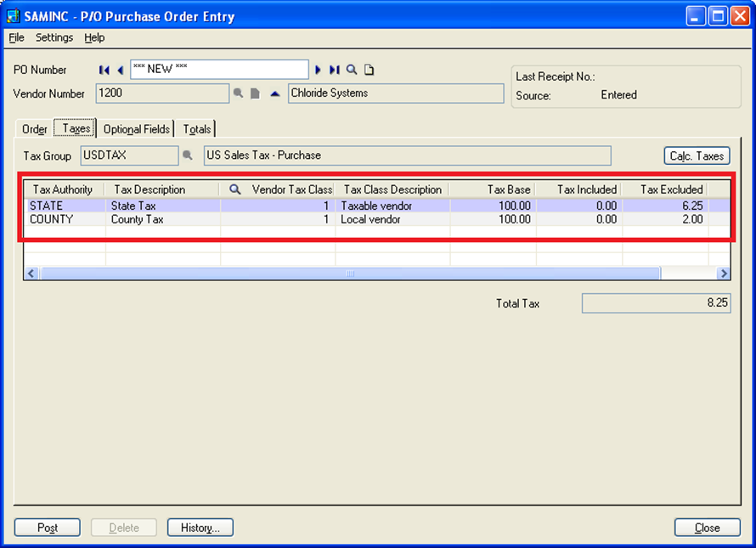Click the Chloride Systems vendor name field

(396, 93)
